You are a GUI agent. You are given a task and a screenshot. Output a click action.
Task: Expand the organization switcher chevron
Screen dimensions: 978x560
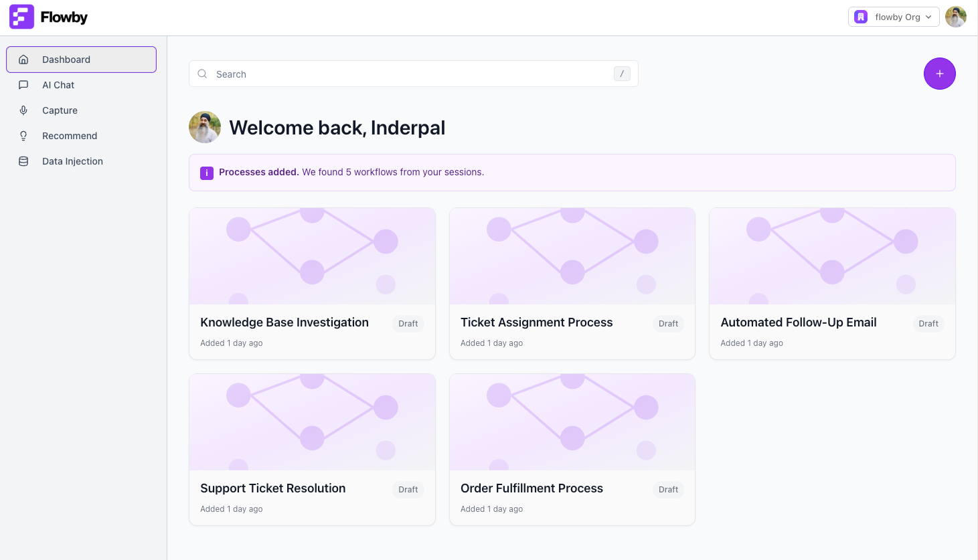[x=928, y=17]
